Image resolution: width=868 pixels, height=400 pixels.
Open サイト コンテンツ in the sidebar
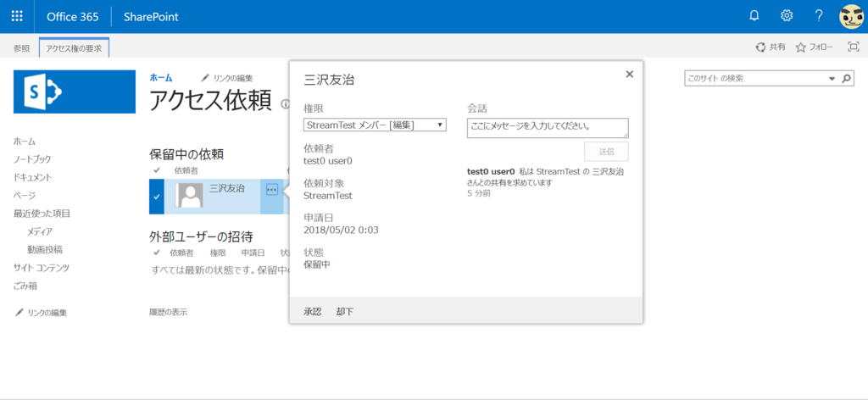[x=42, y=268]
